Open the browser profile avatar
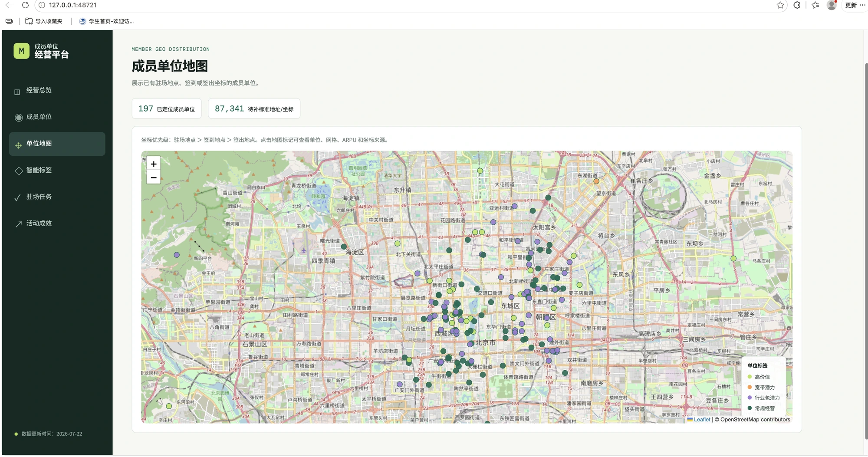This screenshot has height=457, width=868. (832, 5)
